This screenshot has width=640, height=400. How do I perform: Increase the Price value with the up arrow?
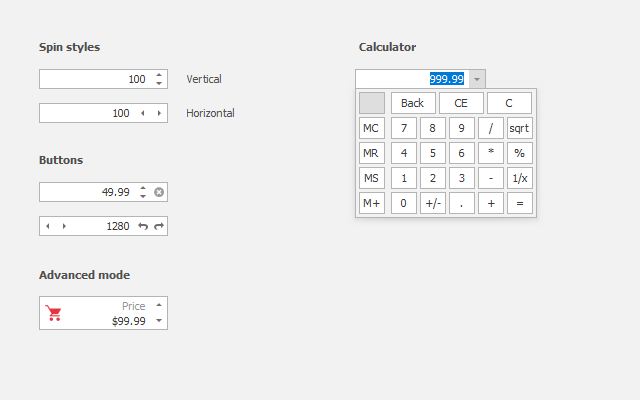click(x=159, y=305)
